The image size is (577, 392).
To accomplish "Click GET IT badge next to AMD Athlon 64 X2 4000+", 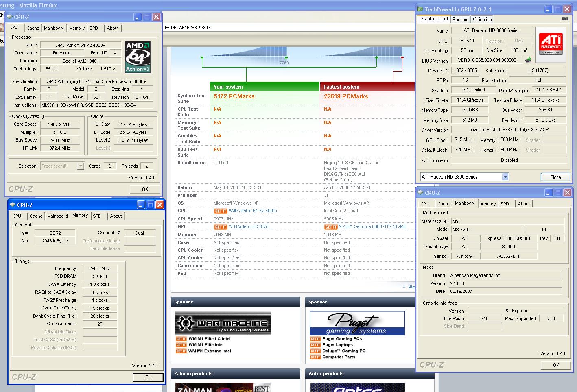I will tap(221, 211).
